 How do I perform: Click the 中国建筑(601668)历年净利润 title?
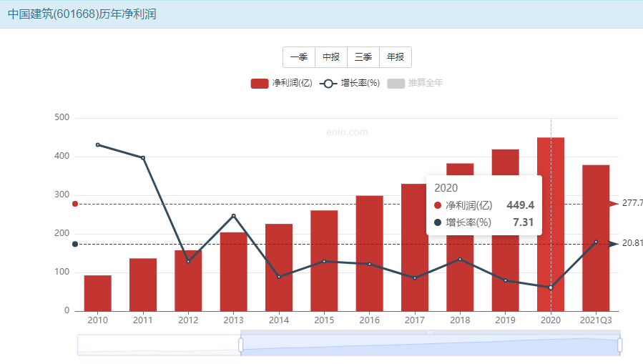(x=82, y=14)
